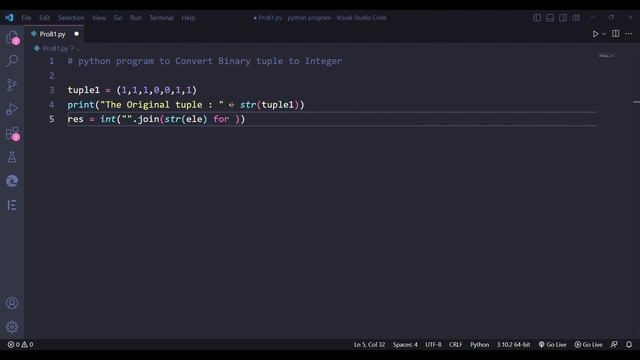Open the editor More Actions ellipsis
The image size is (640, 360).
[x=629, y=34]
